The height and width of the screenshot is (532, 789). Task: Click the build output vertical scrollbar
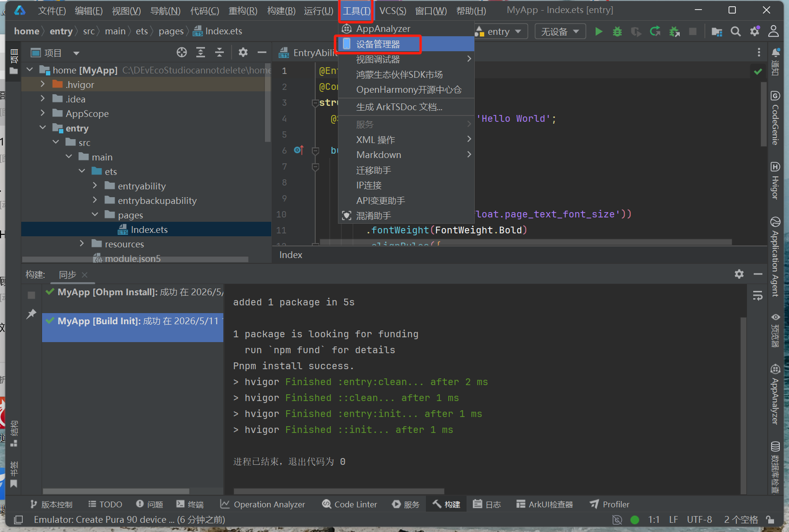pos(744,405)
